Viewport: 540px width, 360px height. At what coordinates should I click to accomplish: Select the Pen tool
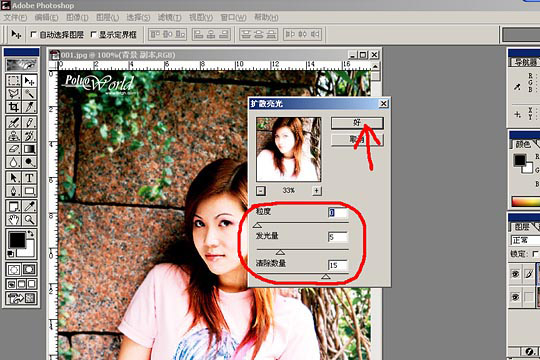pos(14,191)
